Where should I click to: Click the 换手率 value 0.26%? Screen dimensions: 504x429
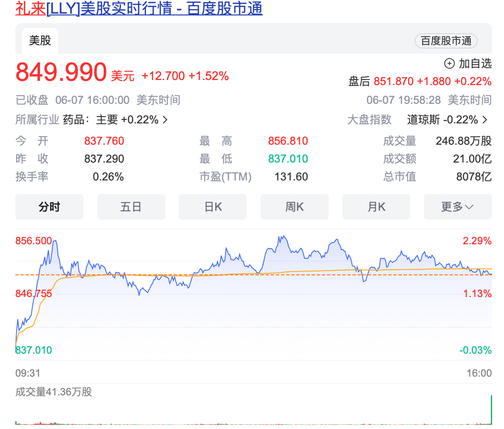point(108,177)
